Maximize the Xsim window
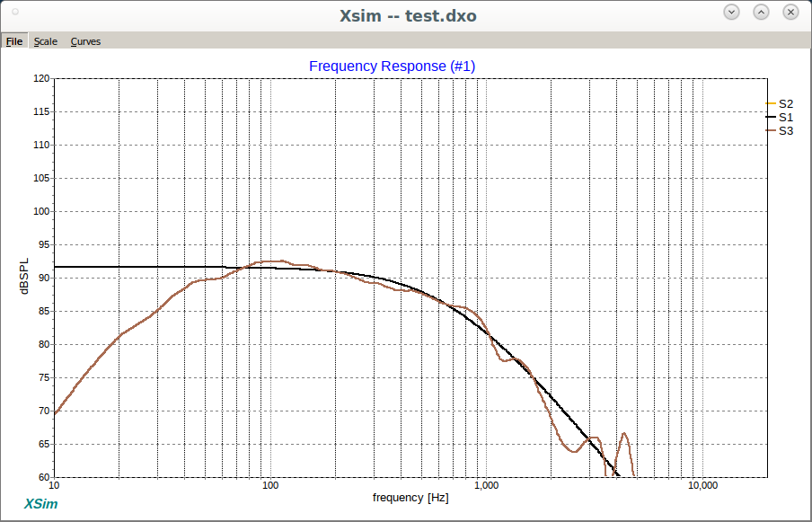The height and width of the screenshot is (522, 812). (761, 12)
